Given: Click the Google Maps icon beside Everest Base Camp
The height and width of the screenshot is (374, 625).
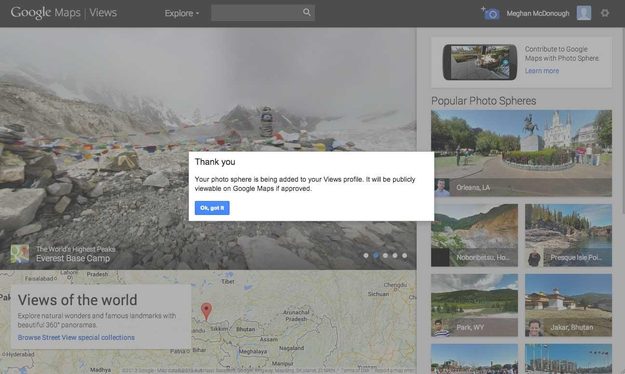Looking at the screenshot, I should click(20, 254).
